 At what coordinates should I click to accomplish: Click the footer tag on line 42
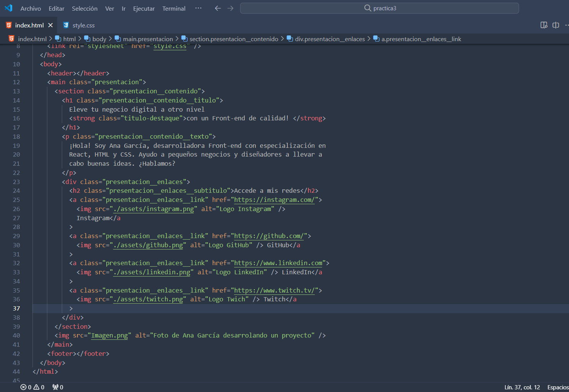pos(78,354)
